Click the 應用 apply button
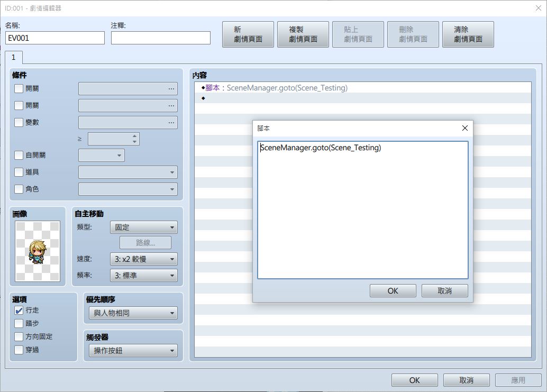Image resolution: width=547 pixels, height=392 pixels. 518,380
